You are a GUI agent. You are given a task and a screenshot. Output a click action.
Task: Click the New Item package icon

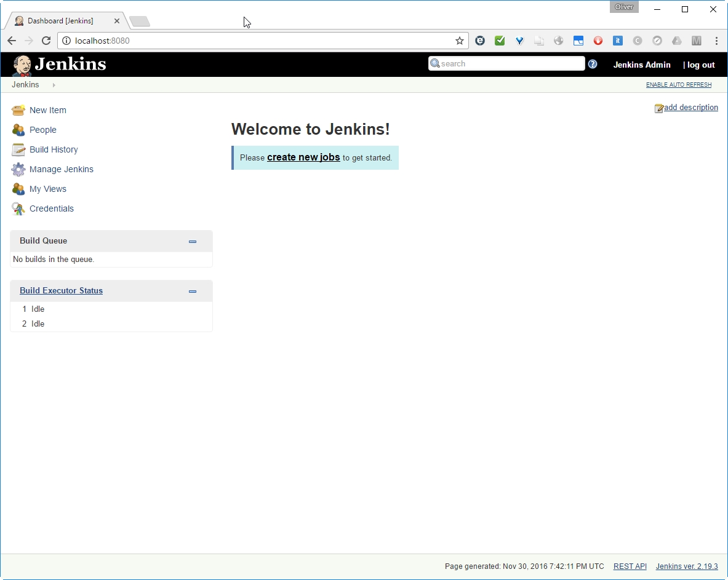point(18,110)
